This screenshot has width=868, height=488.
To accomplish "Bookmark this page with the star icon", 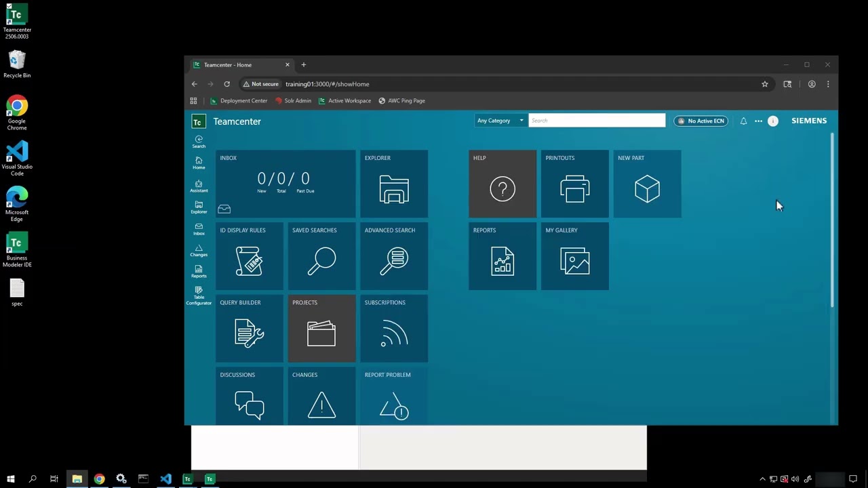I will tap(765, 84).
